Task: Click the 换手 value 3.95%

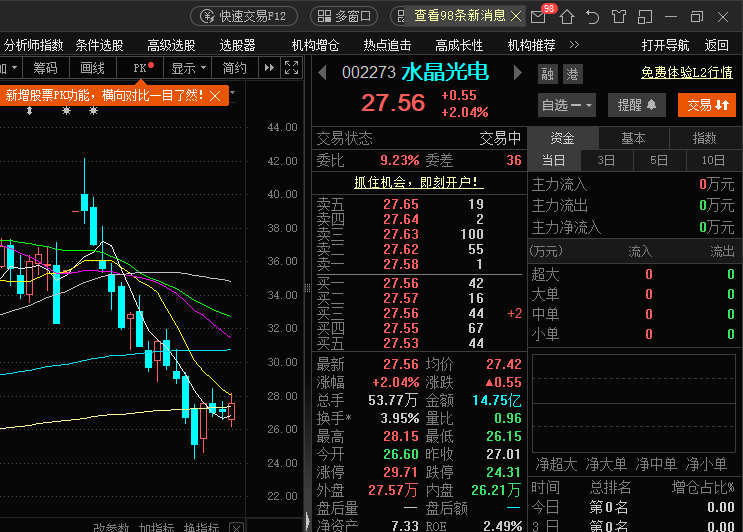Action: pyautogui.click(x=400, y=418)
